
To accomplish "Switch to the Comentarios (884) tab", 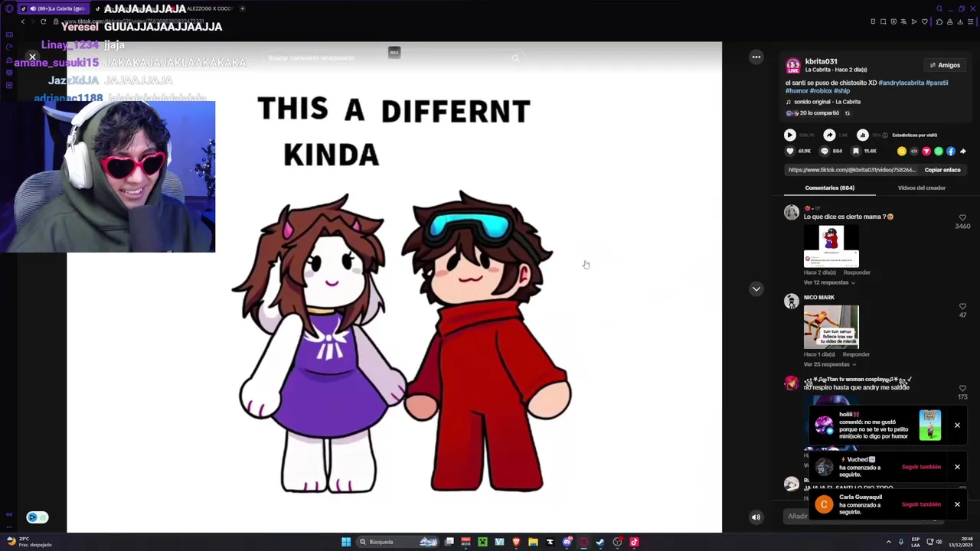I will pos(829,187).
